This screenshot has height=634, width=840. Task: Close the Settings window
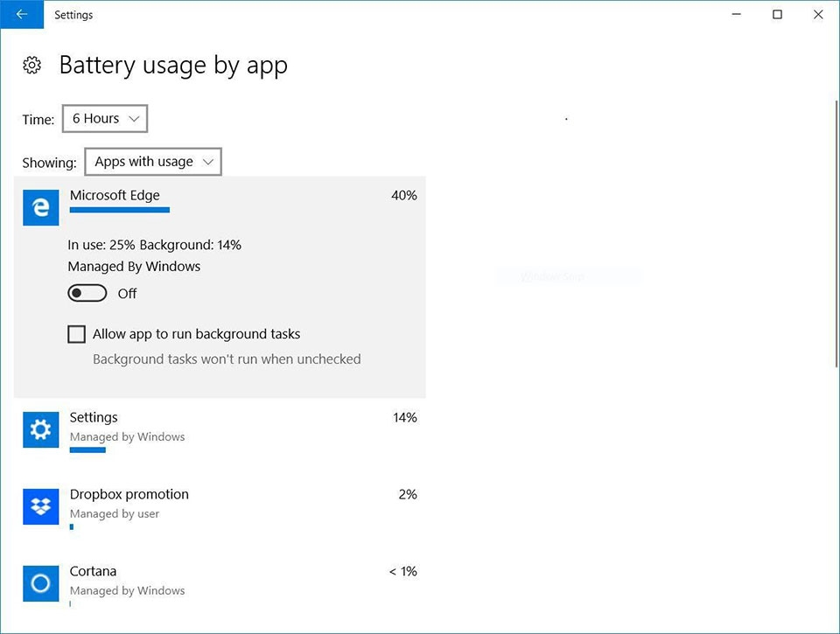pos(818,15)
